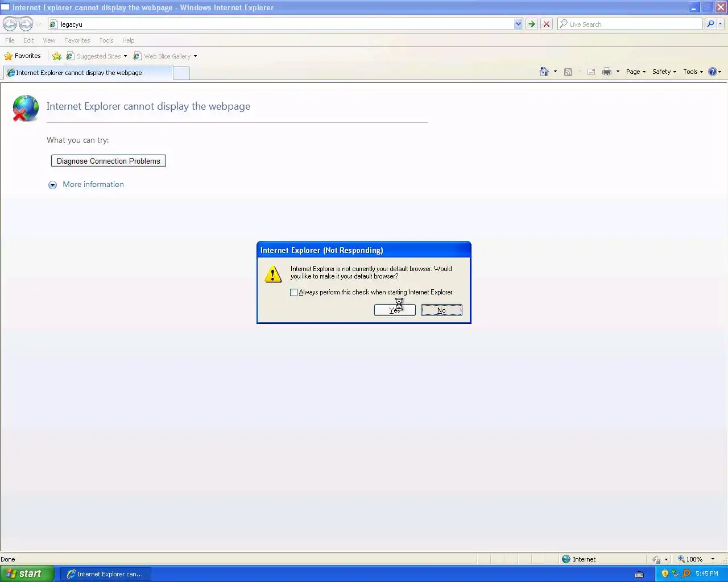Click Yes in default browser dialog
The image size is (728, 582).
395,310
